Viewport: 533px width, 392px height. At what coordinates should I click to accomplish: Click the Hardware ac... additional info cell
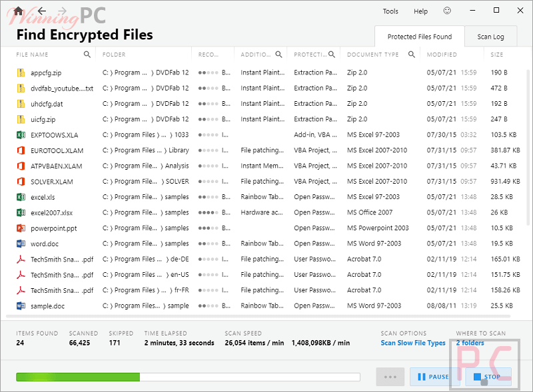(262, 212)
